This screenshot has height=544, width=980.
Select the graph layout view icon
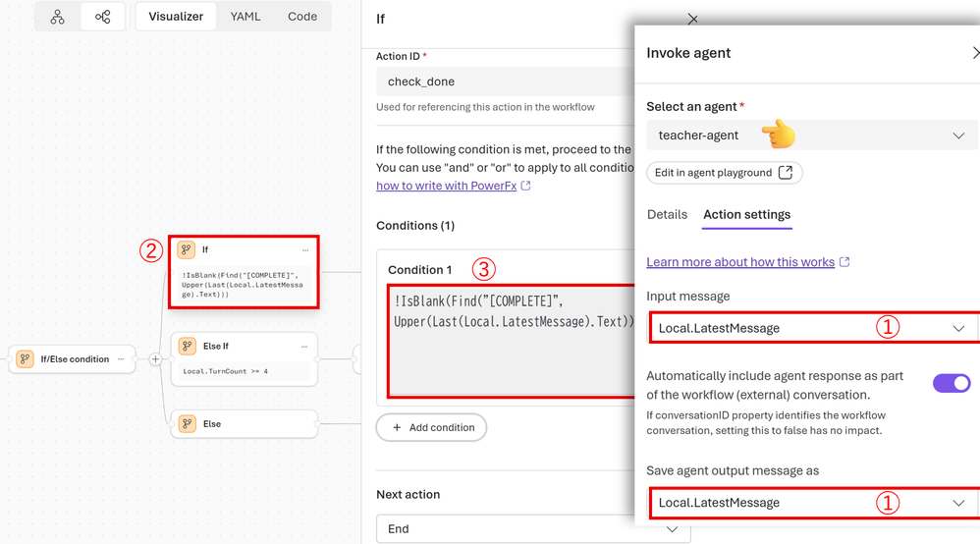(x=102, y=17)
